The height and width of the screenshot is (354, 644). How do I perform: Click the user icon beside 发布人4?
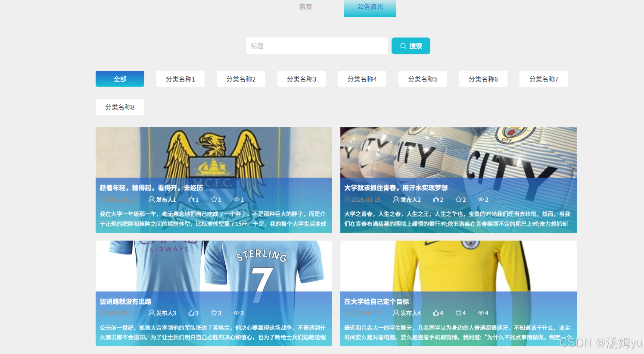(x=396, y=313)
